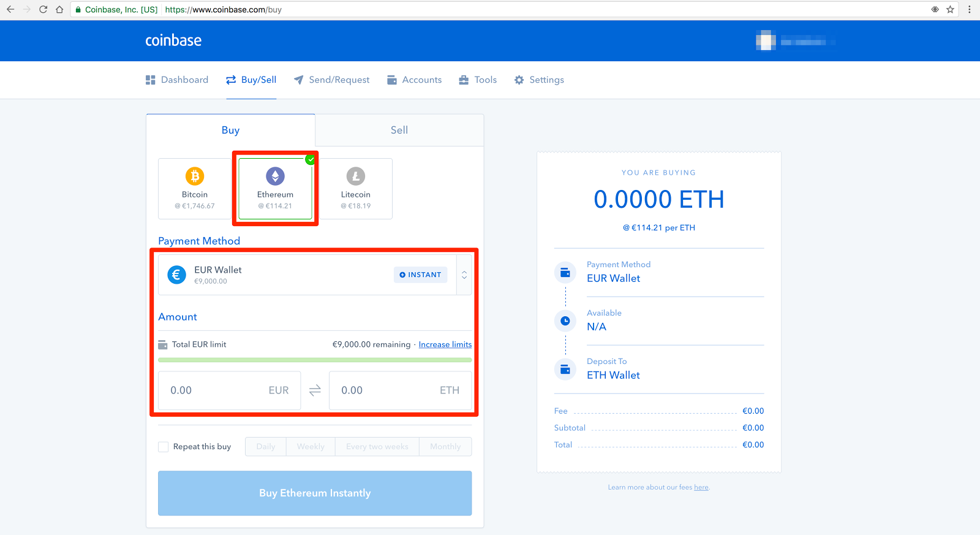Click the Tools briefcase icon
This screenshot has height=535, width=980.
[464, 80]
